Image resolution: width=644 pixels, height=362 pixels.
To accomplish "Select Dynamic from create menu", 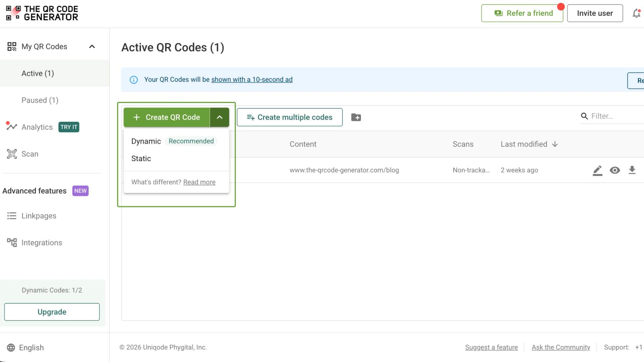I will click(x=146, y=141).
